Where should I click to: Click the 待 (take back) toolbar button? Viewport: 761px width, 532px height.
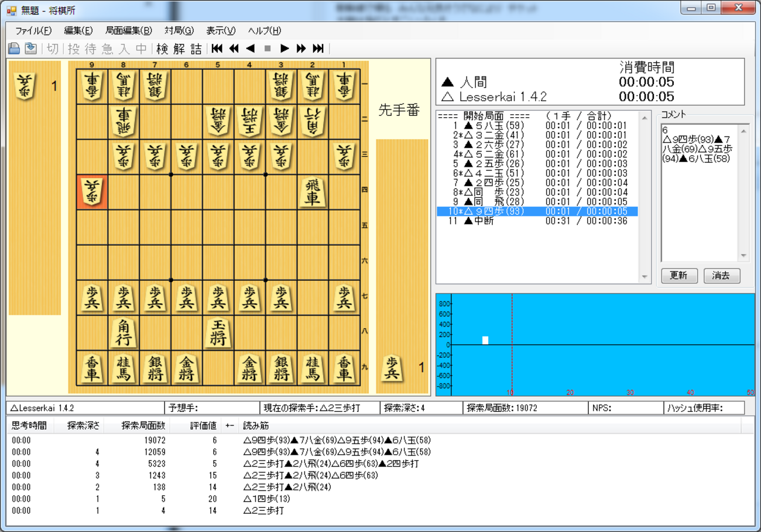91,49
